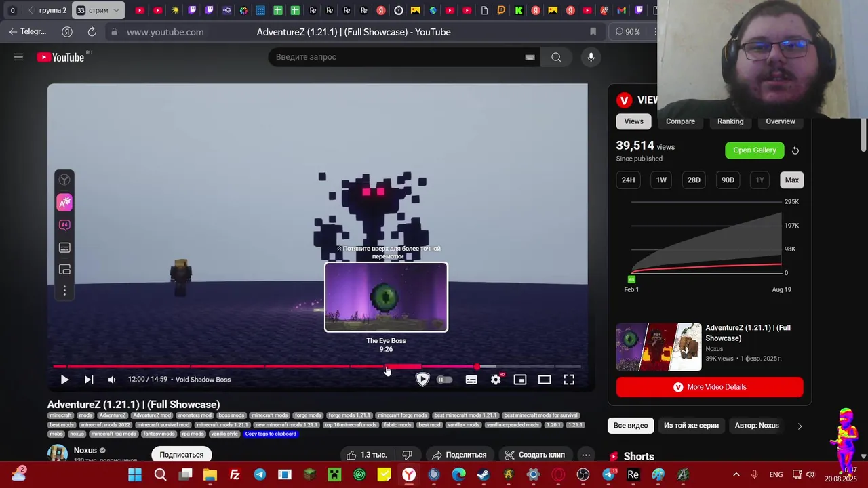
Task: Open the Overview tab
Action: 780,121
